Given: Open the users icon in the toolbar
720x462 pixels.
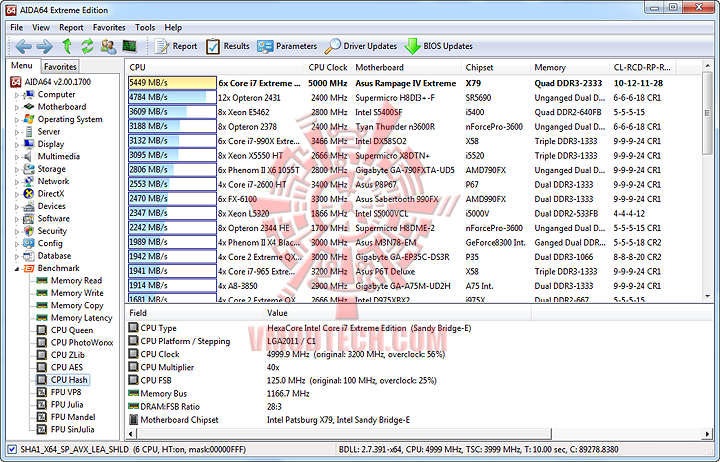Looking at the screenshot, I should [x=108, y=46].
